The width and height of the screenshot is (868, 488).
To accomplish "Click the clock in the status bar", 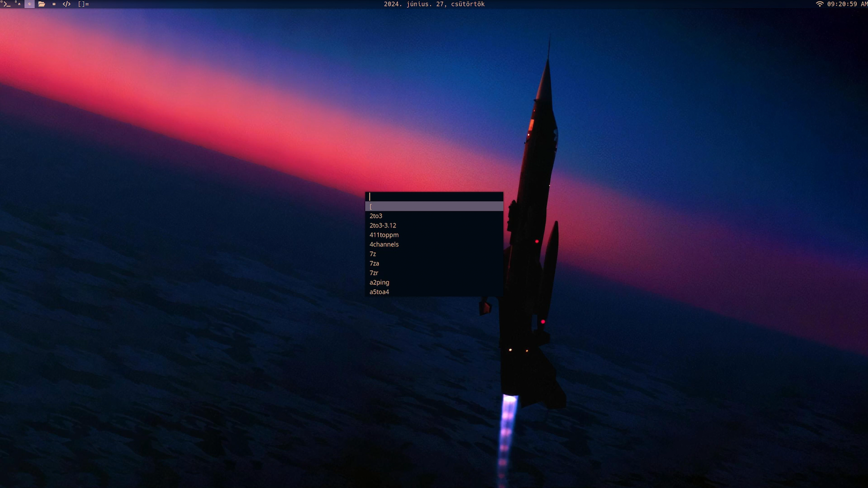I will (847, 4).
